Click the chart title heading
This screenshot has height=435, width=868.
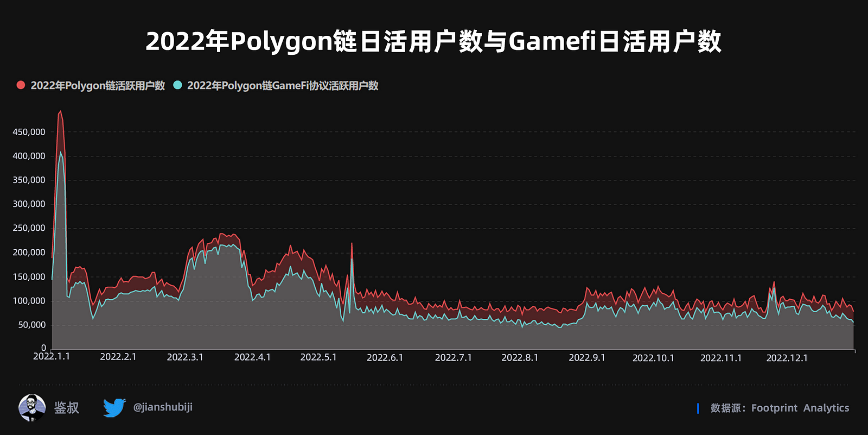click(x=433, y=41)
